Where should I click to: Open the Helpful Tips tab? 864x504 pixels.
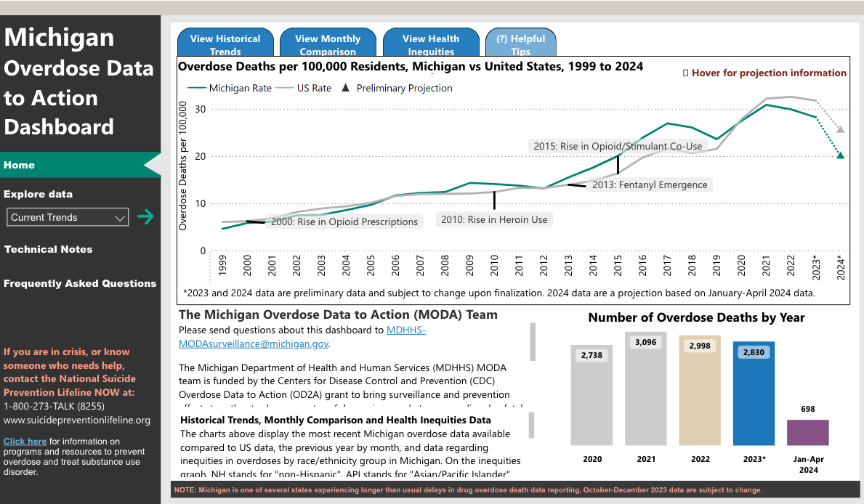tap(521, 42)
